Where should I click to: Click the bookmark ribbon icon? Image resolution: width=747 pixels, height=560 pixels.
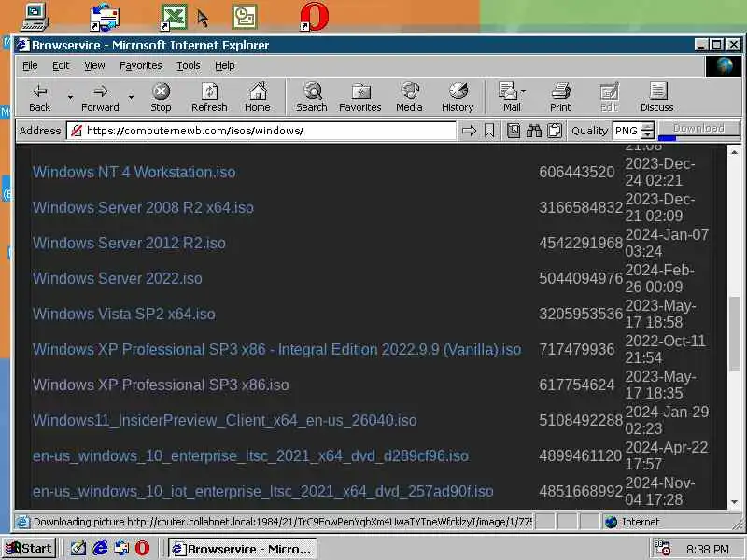489,131
